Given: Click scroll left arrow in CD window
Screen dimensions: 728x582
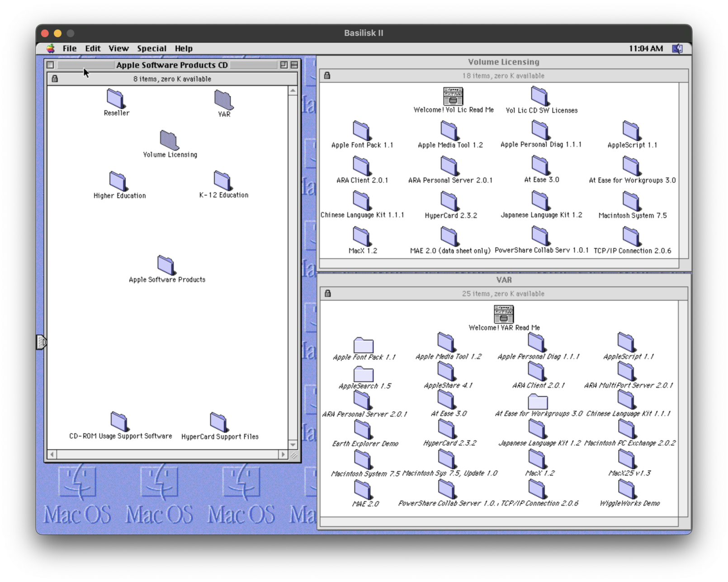Looking at the screenshot, I should [x=52, y=454].
